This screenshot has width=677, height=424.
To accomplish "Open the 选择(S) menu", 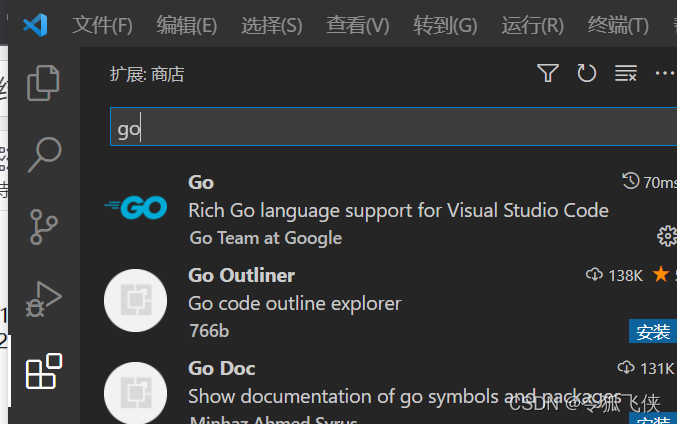I will point(272,25).
